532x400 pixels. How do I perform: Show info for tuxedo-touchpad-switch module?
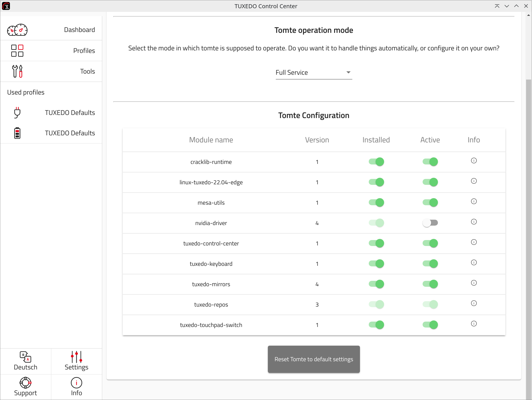point(474,324)
